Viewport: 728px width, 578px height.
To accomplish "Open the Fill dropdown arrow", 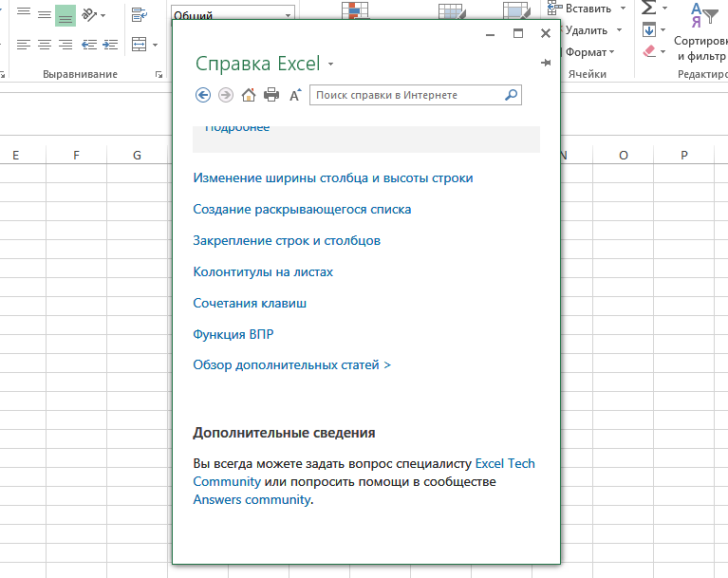I will (x=663, y=30).
